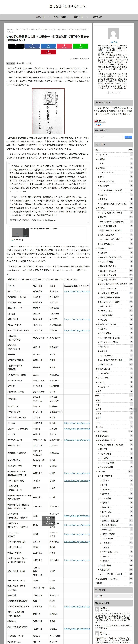
Task: Open the NDL link for 海の二千六百年史
Action: point(77,291)
